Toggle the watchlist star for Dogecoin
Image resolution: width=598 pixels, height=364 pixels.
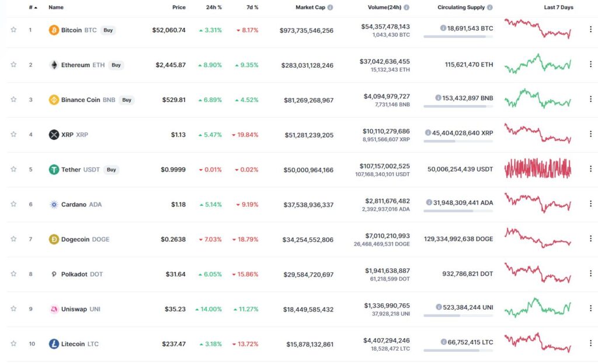click(13, 239)
